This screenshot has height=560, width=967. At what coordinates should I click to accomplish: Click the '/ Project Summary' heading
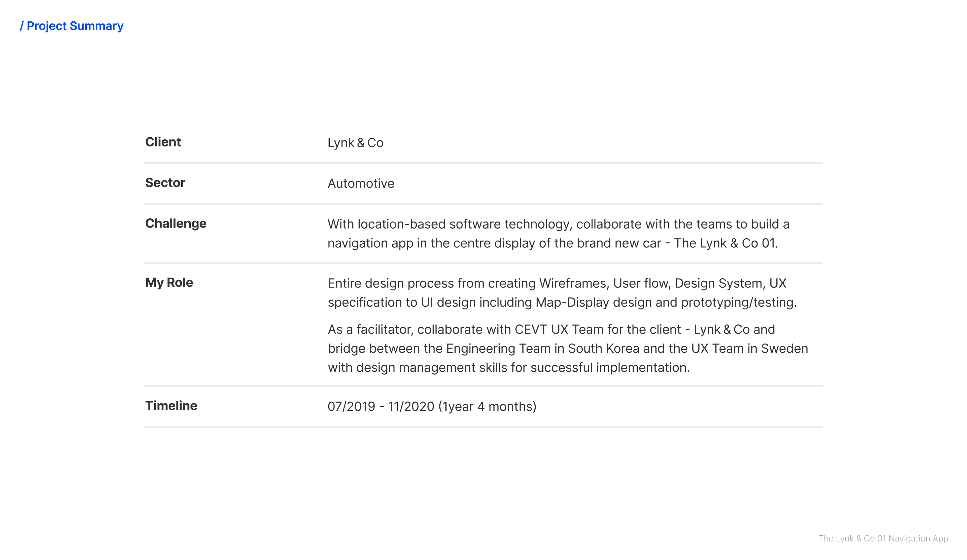tap(72, 26)
